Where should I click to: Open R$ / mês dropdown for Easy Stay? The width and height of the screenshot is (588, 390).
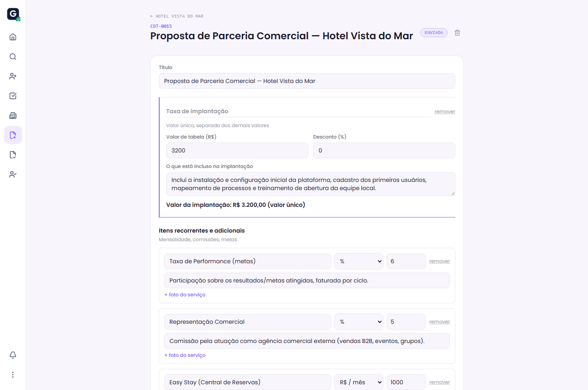pyautogui.click(x=359, y=382)
